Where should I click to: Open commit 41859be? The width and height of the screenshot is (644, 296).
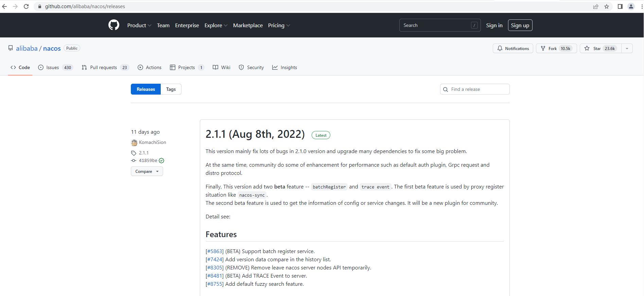tap(148, 161)
